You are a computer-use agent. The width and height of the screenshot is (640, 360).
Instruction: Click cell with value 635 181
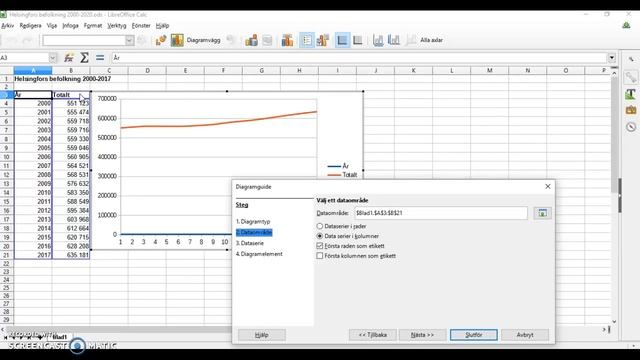point(71,255)
